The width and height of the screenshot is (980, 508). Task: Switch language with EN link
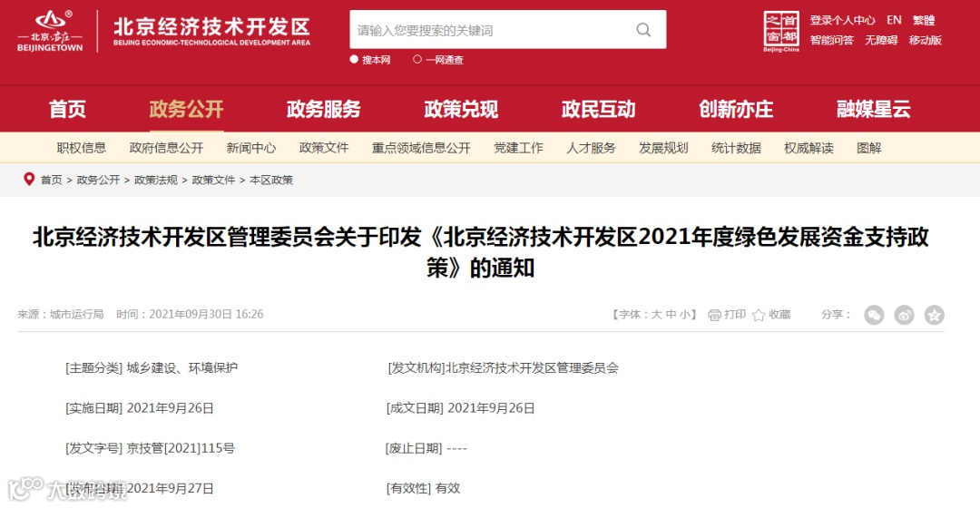(894, 20)
